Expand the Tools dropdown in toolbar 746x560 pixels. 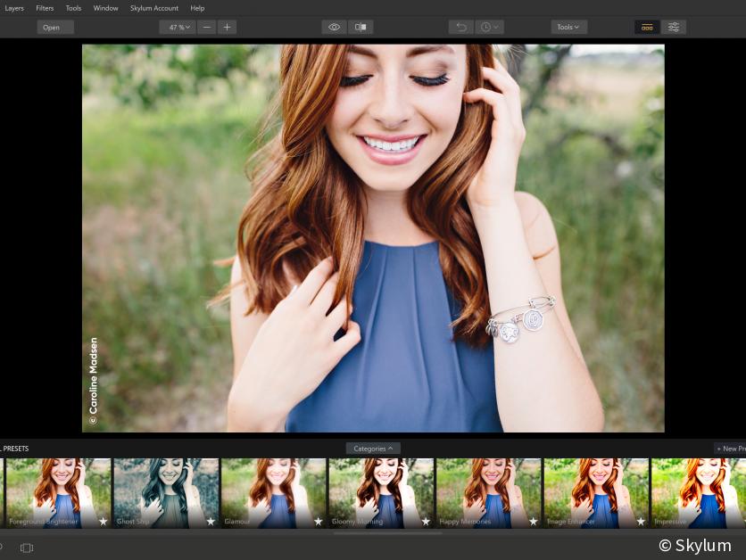coord(568,27)
